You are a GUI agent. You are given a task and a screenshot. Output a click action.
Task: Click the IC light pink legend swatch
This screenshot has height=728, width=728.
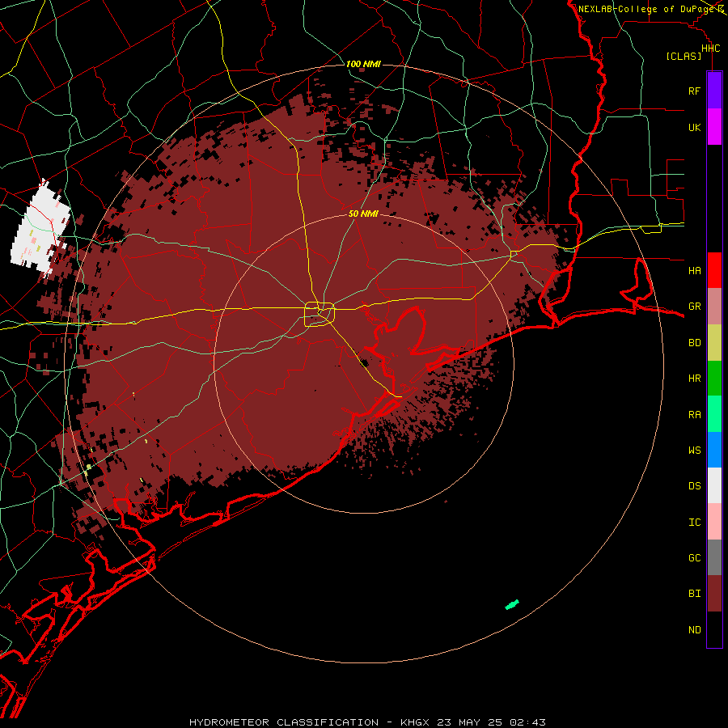click(714, 522)
